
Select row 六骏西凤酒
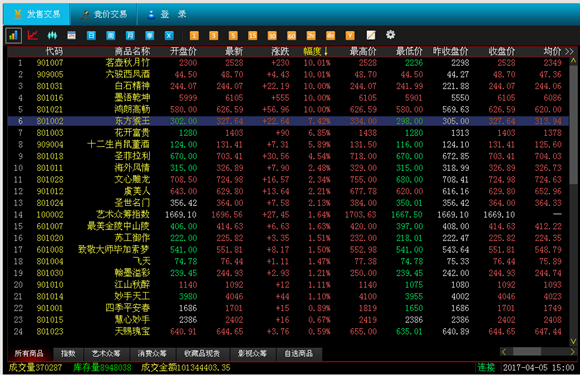click(288, 75)
